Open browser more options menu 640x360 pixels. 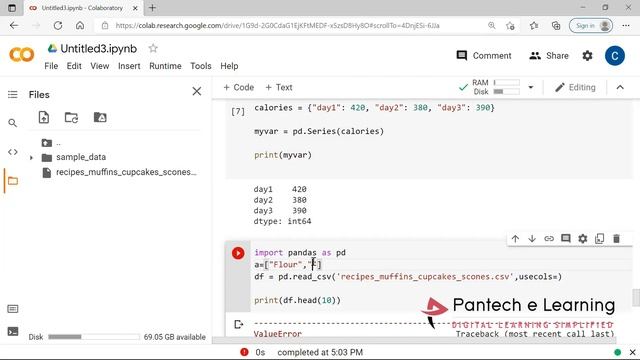pyautogui.click(x=626, y=26)
